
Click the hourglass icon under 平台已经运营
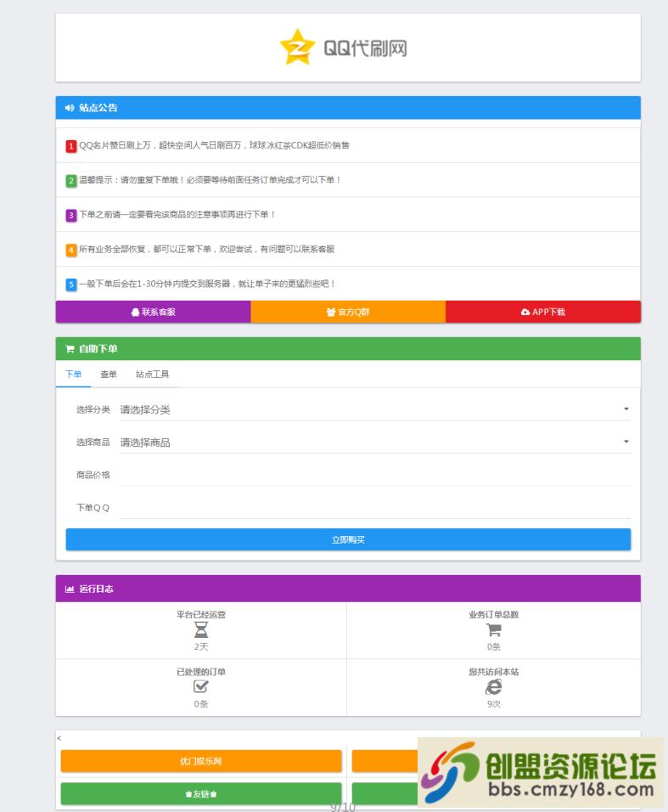coord(201,630)
